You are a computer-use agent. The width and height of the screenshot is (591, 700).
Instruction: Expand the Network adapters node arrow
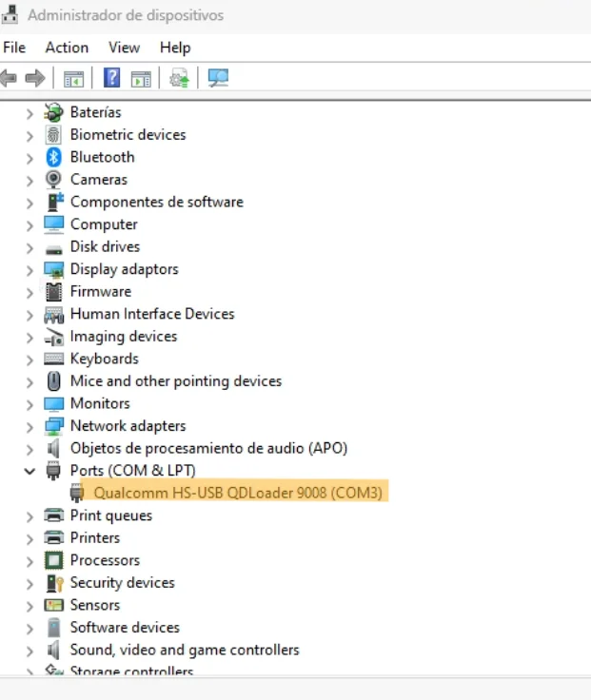tap(30, 427)
